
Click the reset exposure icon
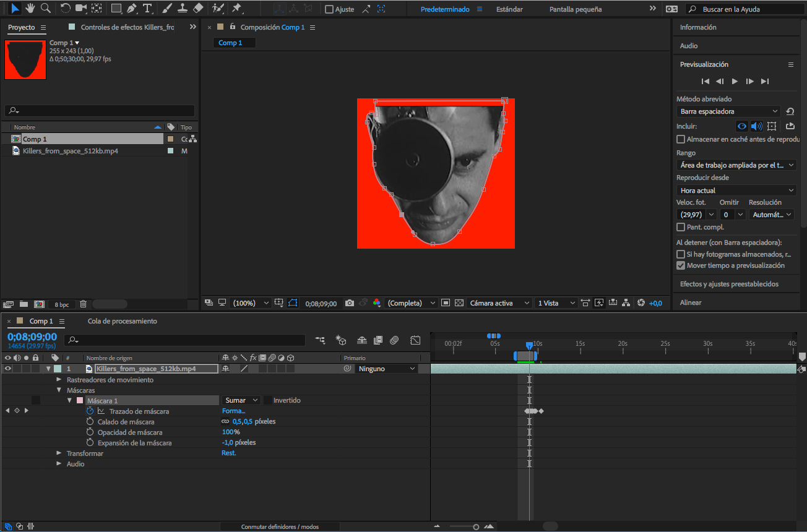tap(641, 303)
